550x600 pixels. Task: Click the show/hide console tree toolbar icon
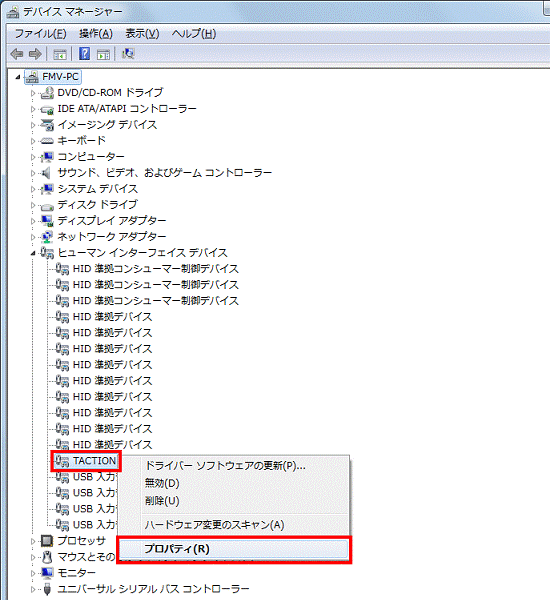[60, 54]
